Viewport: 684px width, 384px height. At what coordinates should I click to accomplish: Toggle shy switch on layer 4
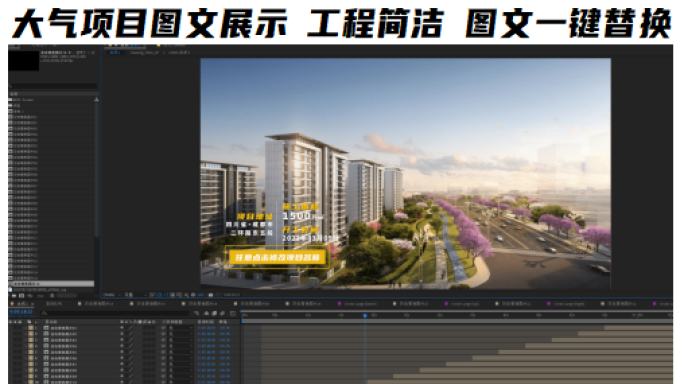(x=122, y=346)
